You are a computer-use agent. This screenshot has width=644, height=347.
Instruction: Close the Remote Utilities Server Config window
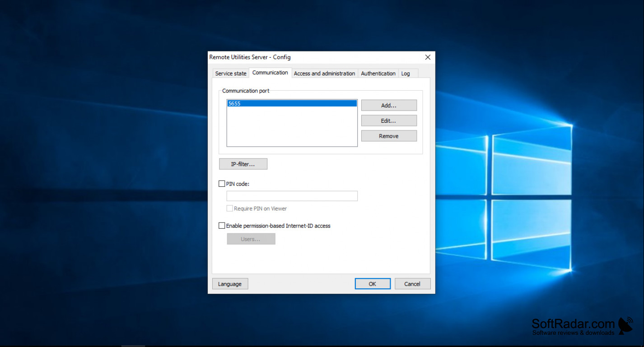428,57
